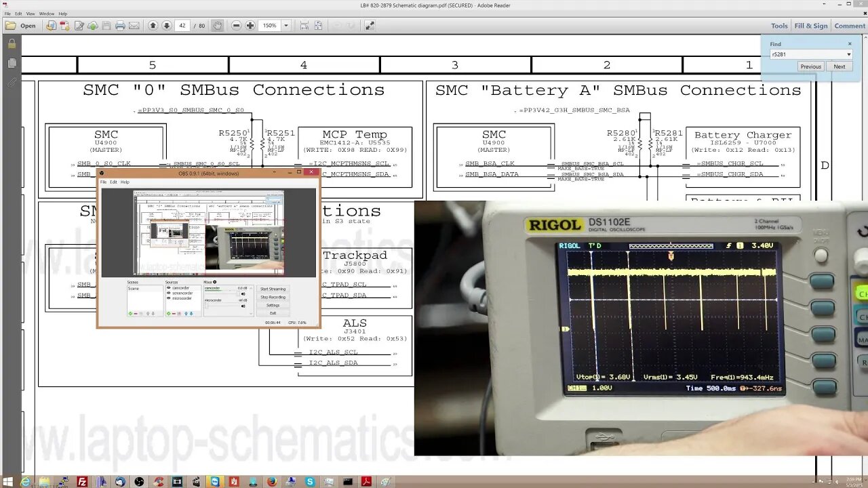The width and height of the screenshot is (868, 488).
Task: Remove source with red minus in OBS
Action: click(x=174, y=313)
